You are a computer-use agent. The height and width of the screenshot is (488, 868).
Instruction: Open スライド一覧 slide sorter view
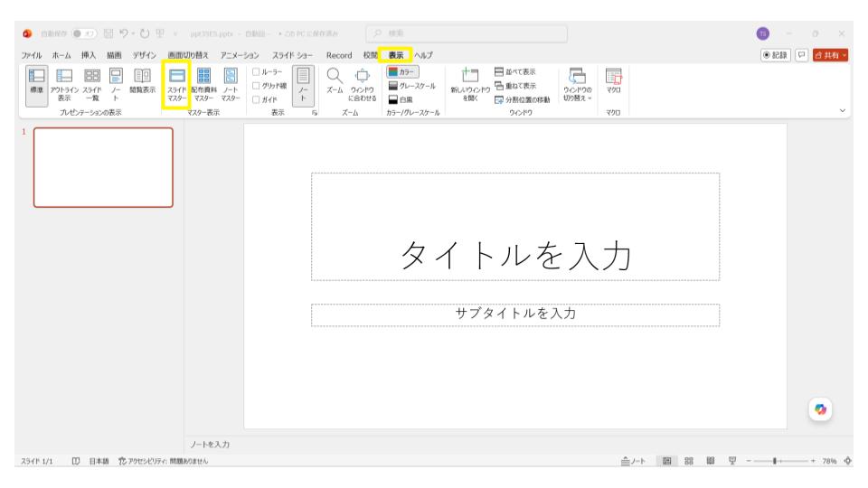coord(92,85)
